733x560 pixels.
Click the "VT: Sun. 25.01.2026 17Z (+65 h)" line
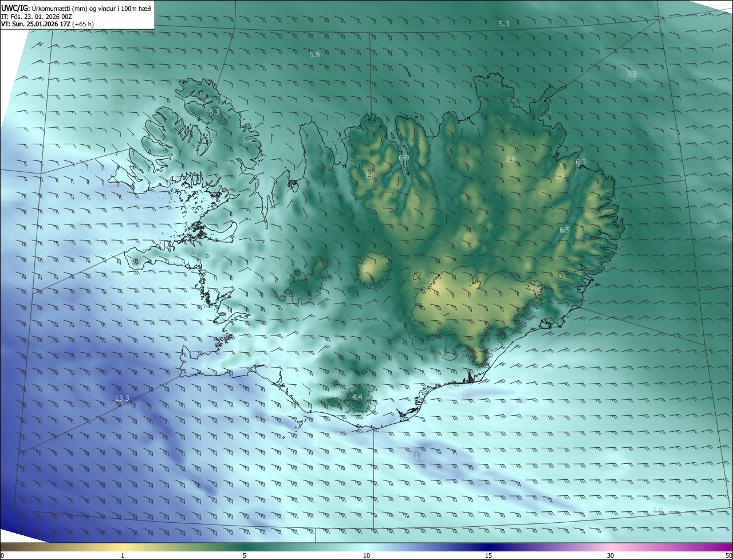pyautogui.click(x=48, y=24)
